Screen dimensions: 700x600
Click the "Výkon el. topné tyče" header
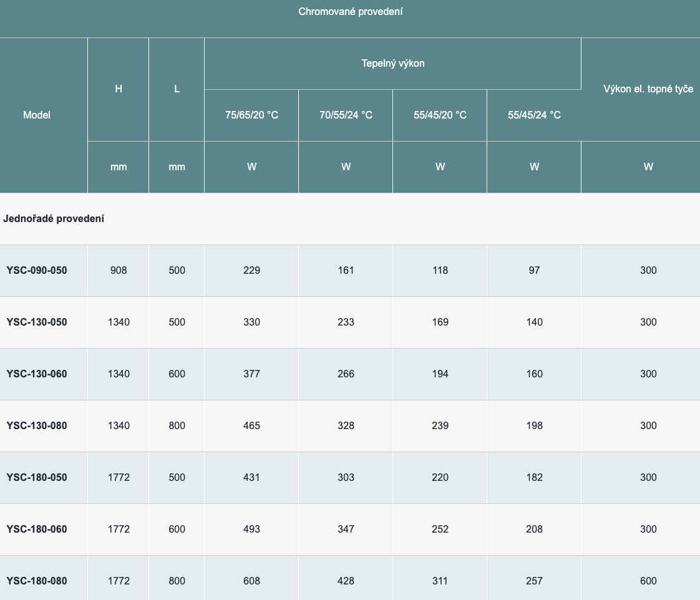pos(648,89)
